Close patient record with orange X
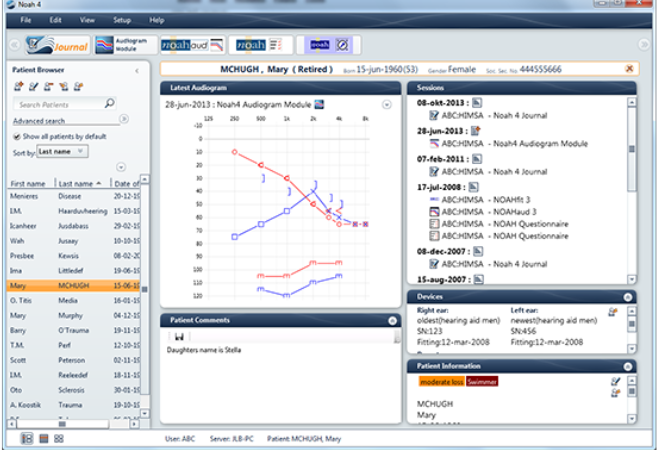The height and width of the screenshot is (450, 658). coord(628,68)
